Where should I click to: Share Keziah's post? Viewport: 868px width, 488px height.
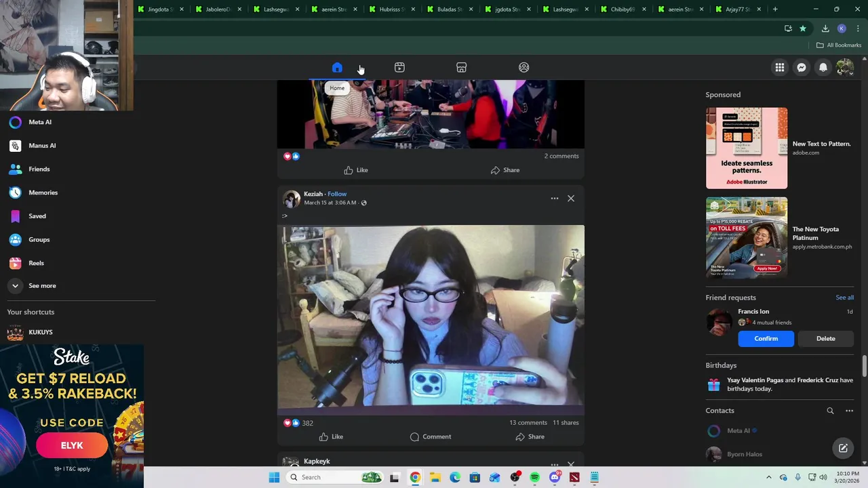[x=530, y=436]
